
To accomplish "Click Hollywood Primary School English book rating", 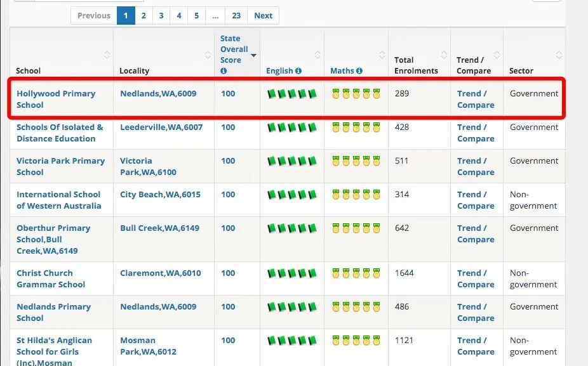I will point(291,94).
